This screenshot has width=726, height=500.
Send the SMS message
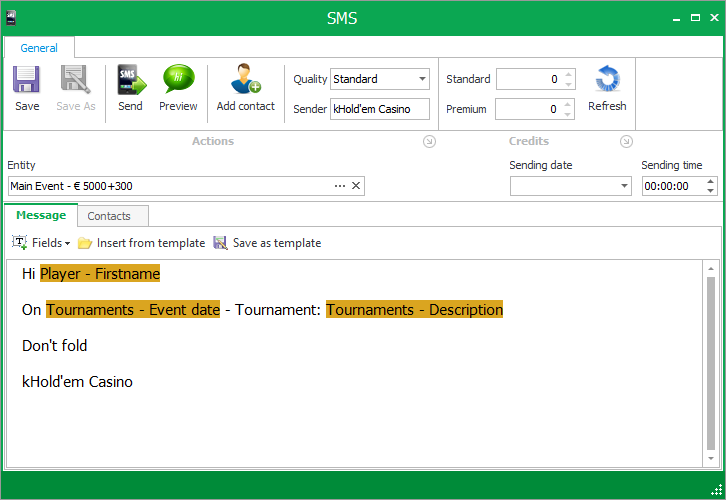(x=130, y=81)
